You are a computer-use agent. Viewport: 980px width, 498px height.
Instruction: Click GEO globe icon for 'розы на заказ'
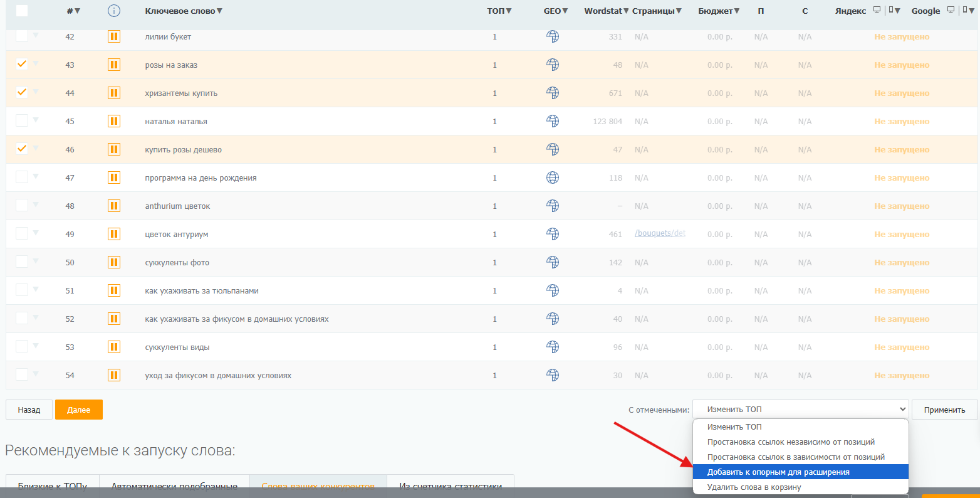point(552,65)
